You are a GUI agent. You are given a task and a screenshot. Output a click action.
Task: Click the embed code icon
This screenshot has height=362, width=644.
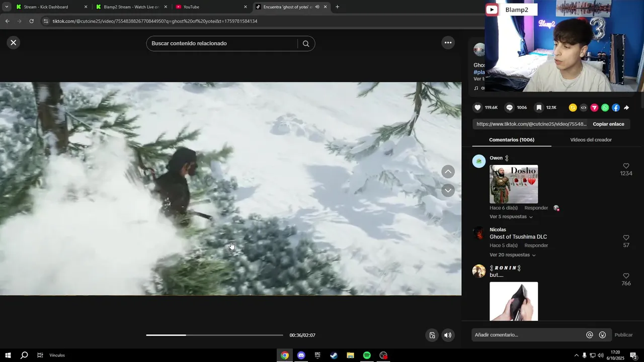583,108
